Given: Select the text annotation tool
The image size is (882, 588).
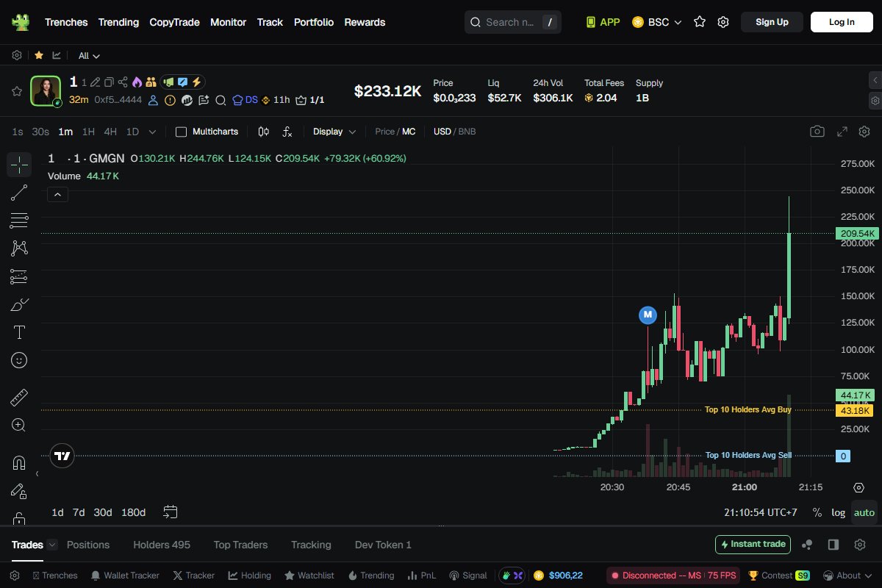Looking at the screenshot, I should pyautogui.click(x=19, y=332).
